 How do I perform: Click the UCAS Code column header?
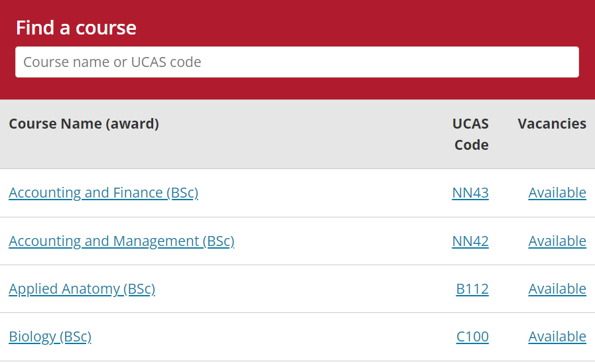(471, 134)
